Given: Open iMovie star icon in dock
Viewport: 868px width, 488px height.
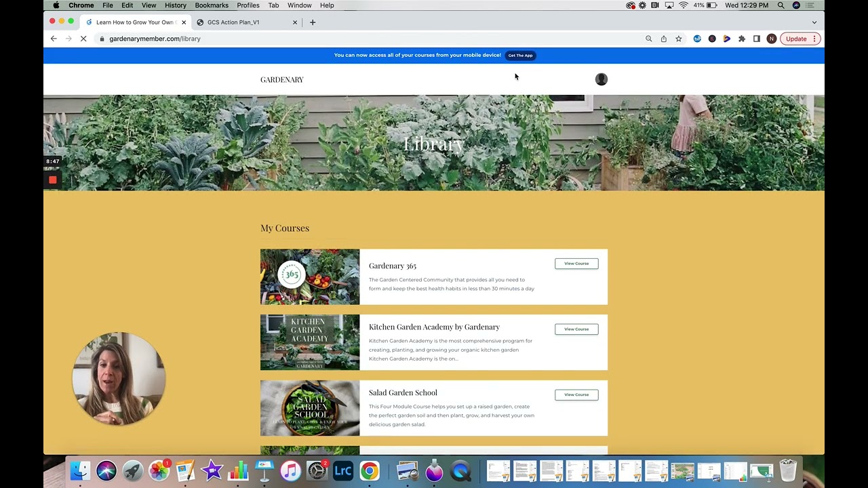Looking at the screenshot, I should tap(212, 470).
